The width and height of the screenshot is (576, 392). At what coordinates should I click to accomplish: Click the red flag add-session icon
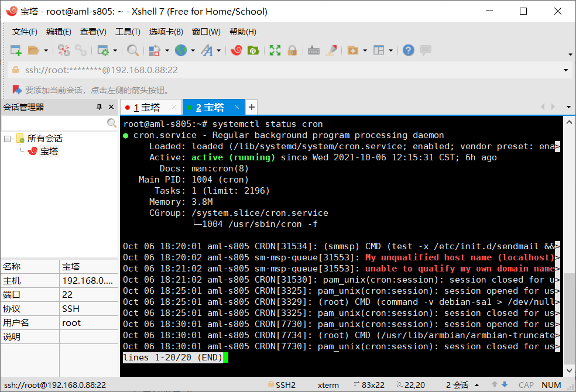point(17,90)
